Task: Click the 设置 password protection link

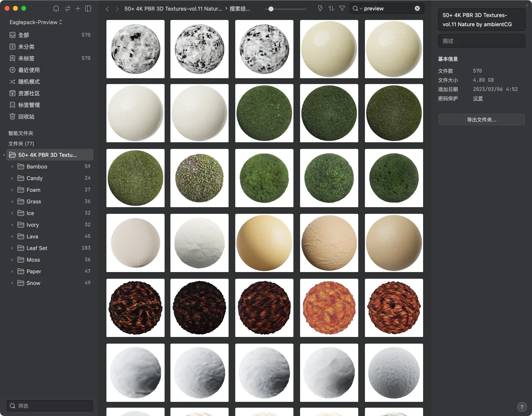Action: [x=478, y=99]
